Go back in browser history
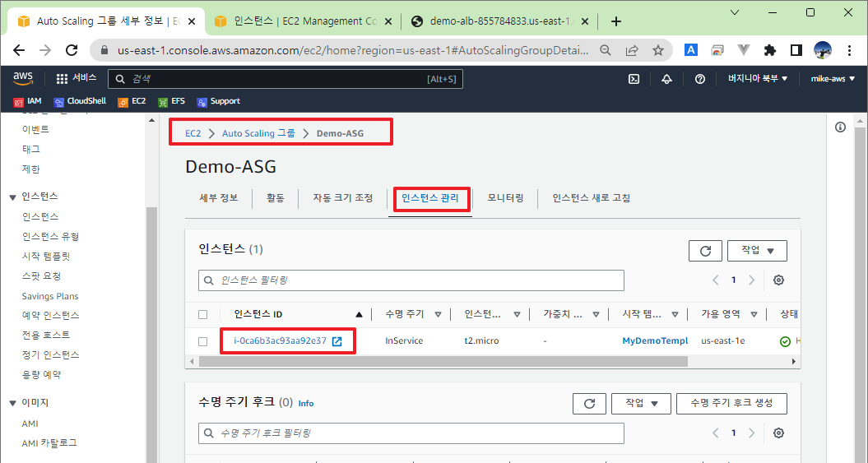This screenshot has width=868, height=463. [19, 50]
